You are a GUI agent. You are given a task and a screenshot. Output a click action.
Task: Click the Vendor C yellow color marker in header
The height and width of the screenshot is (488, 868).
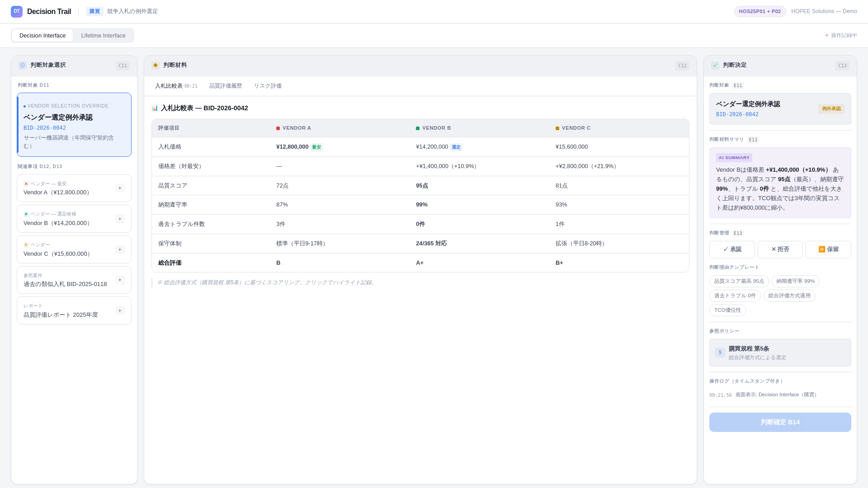[557, 128]
